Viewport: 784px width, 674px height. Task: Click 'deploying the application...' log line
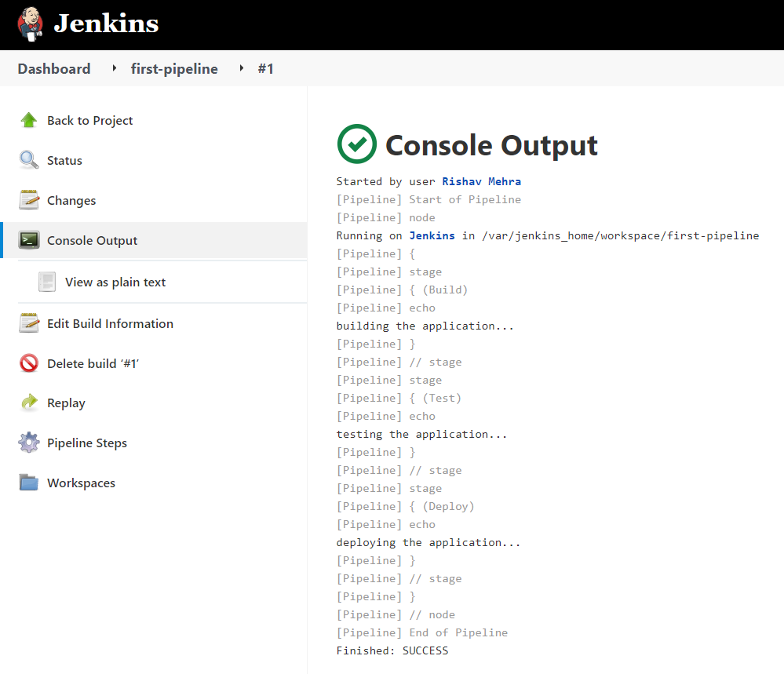coord(428,542)
